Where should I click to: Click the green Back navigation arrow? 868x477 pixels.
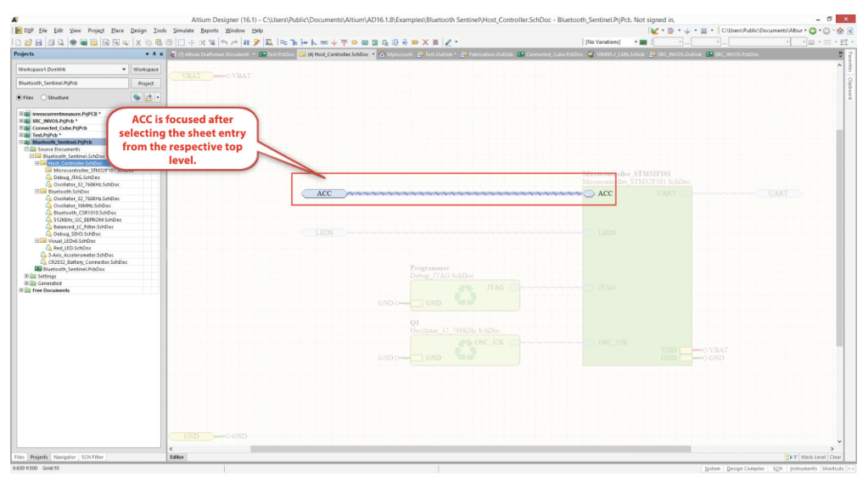[813, 31]
